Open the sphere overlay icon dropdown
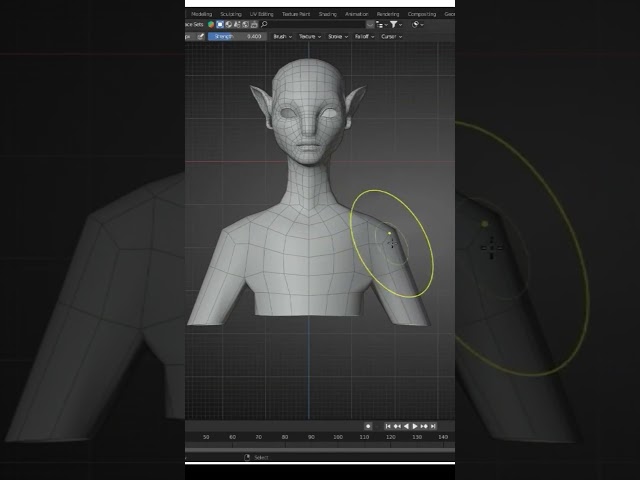Screen dimensions: 640x480 (417, 25)
